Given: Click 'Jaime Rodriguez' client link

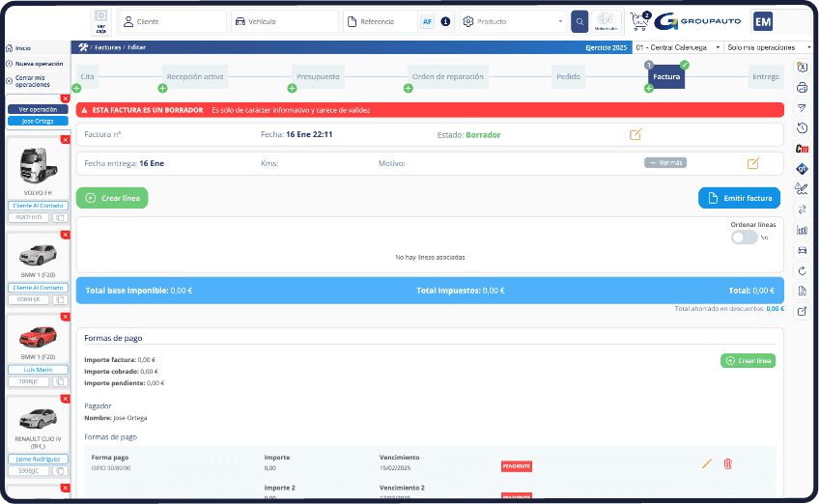Looking at the screenshot, I should [38, 459].
